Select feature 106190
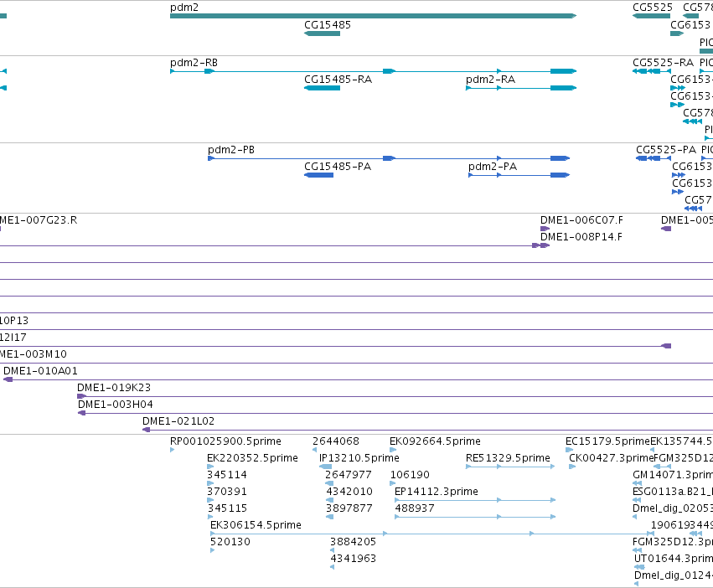The width and height of the screenshot is (713, 588). coord(410,475)
